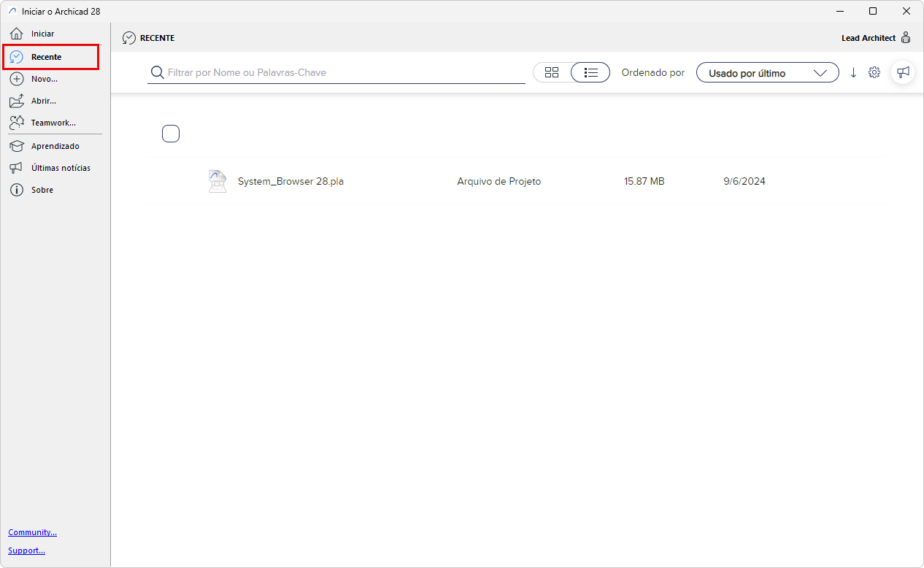Click the Lead Architect profile icon
The width and height of the screenshot is (924, 568).
click(x=906, y=38)
